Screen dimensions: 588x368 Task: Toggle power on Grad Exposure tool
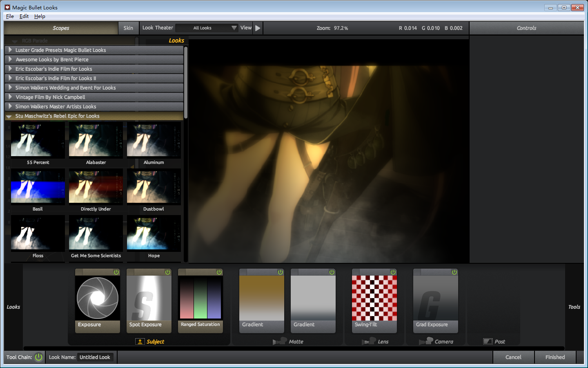454,272
